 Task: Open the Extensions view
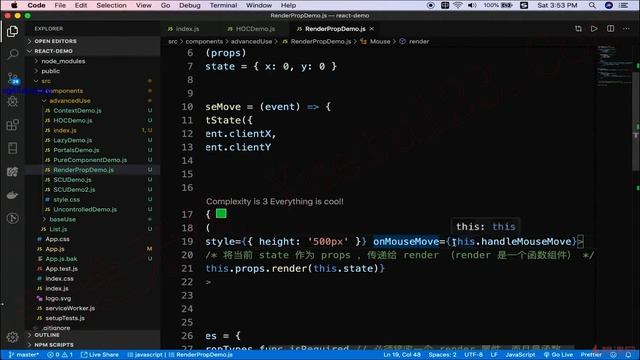point(12,124)
